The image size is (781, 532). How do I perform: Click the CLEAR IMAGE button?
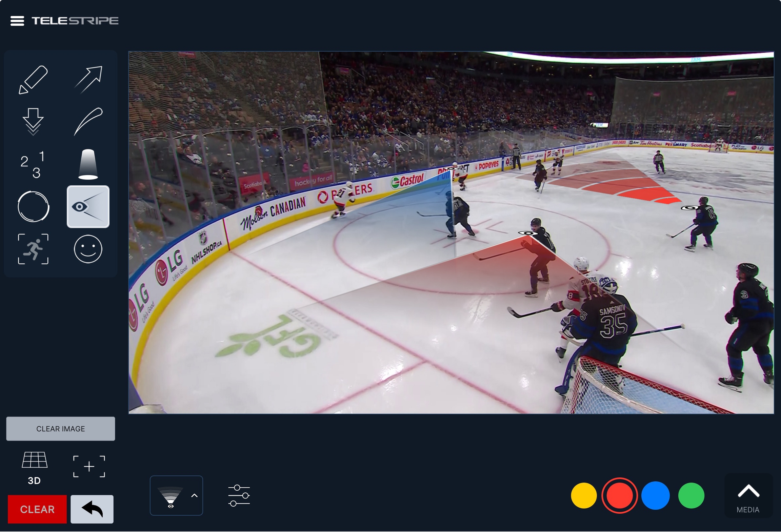(61, 429)
